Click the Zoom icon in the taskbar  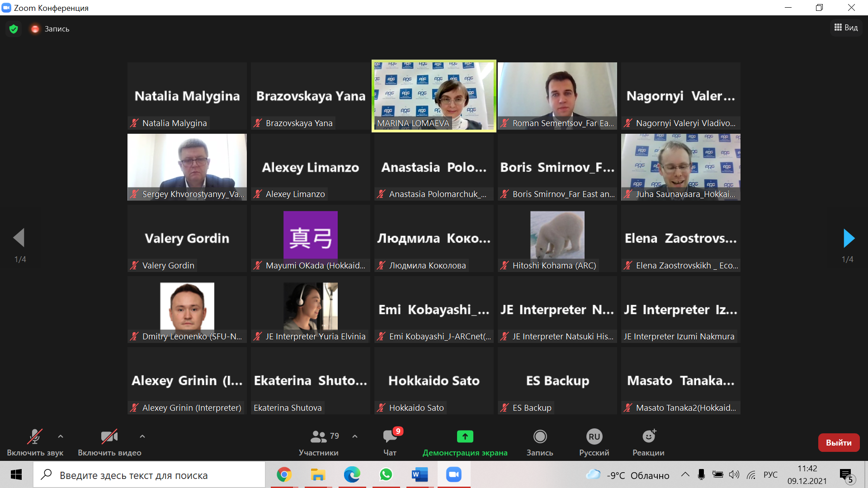click(453, 475)
